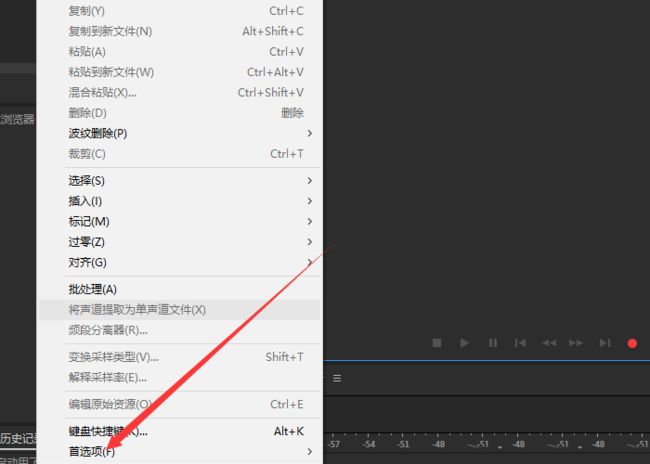This screenshot has width=650, height=464.
Task: Choose 粘贴(A) menu item
Action: (x=179, y=51)
